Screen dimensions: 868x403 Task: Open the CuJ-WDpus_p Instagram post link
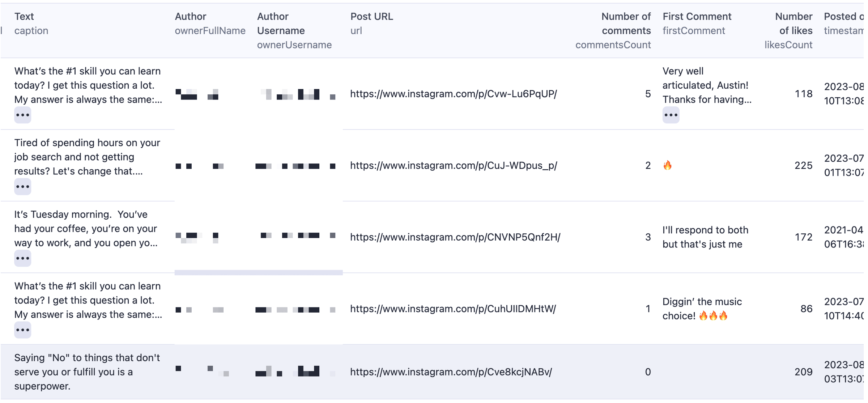pyautogui.click(x=454, y=166)
